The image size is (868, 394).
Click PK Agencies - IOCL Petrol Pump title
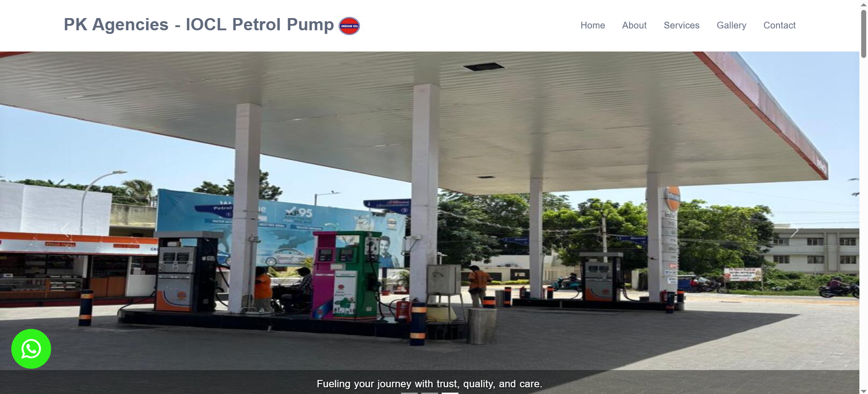tap(198, 24)
